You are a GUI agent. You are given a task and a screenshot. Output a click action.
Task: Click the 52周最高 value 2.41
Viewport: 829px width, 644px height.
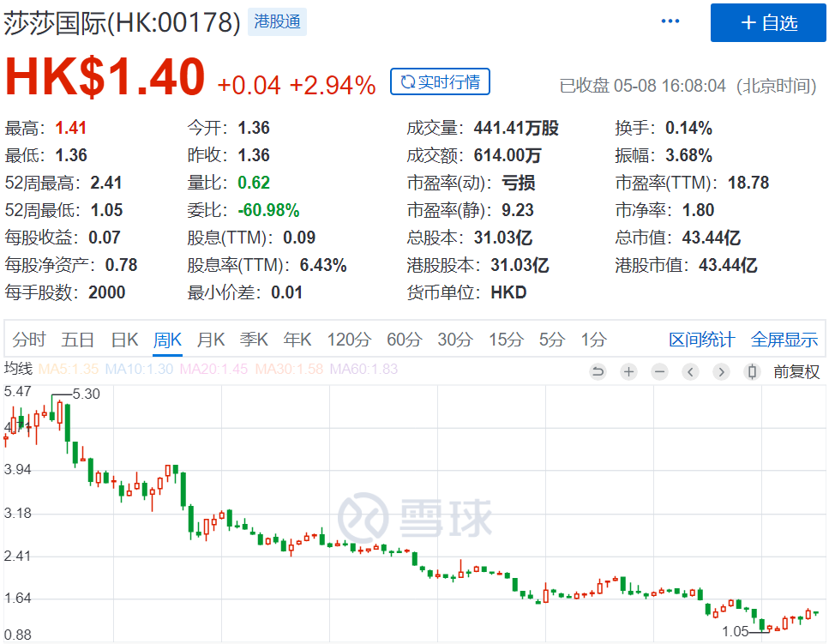(x=106, y=183)
